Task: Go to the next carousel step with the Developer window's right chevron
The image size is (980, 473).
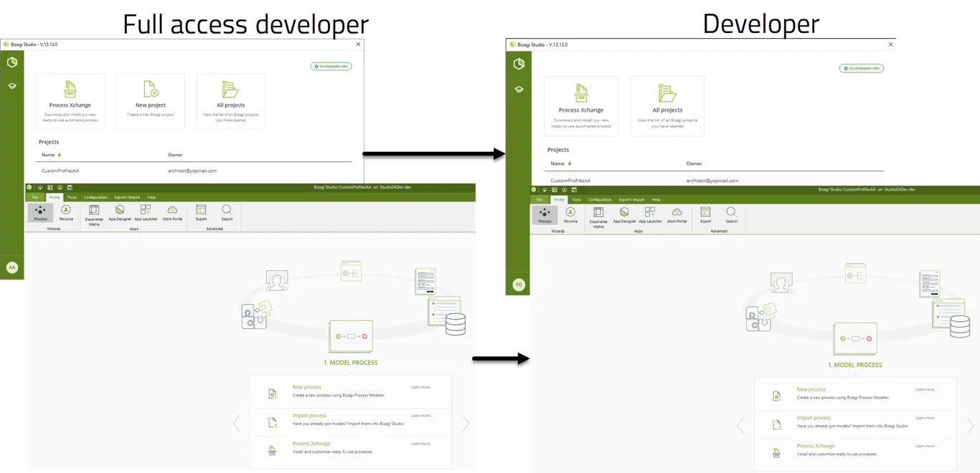Action: point(971,426)
